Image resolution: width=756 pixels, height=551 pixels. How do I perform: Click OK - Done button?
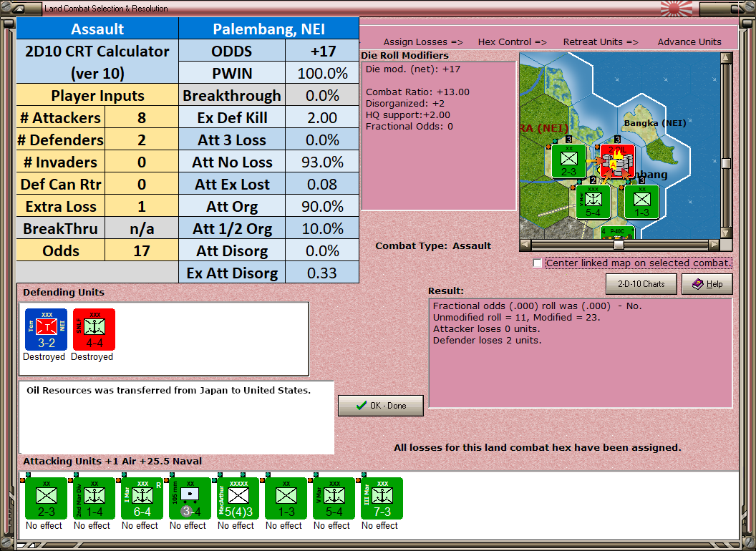tap(381, 406)
